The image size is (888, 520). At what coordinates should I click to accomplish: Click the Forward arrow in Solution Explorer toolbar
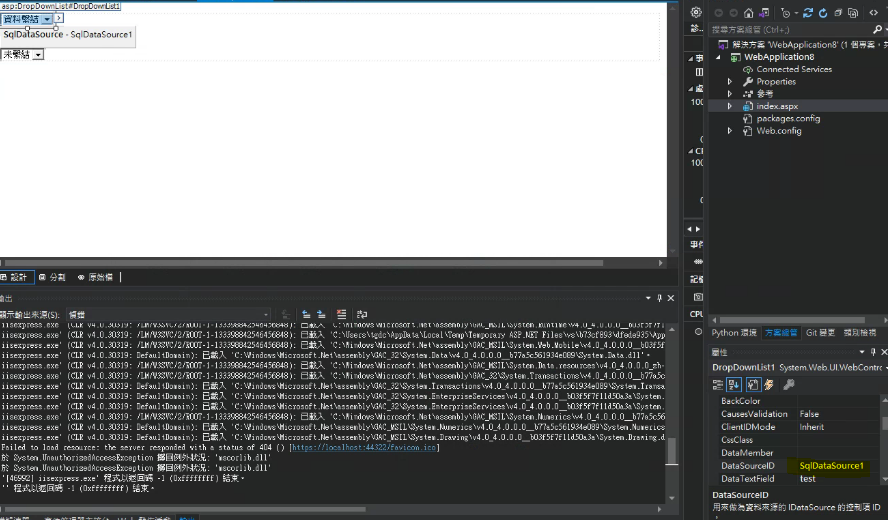pyautogui.click(x=733, y=13)
